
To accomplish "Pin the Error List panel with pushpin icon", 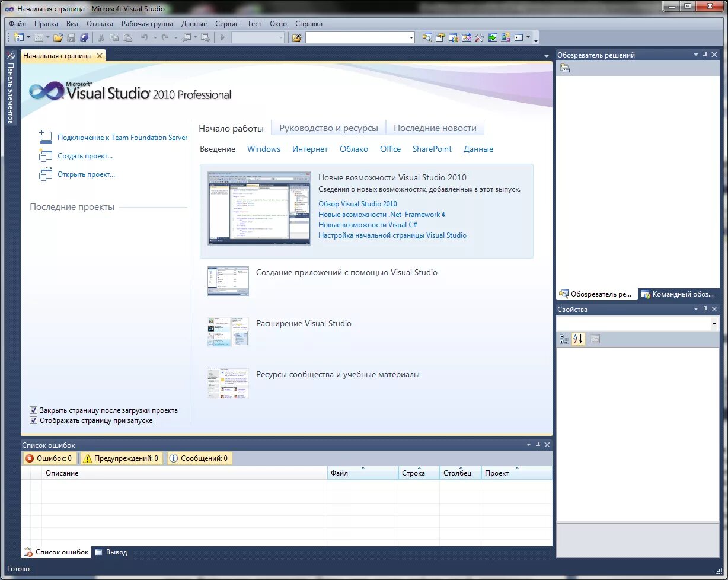I will [538, 445].
